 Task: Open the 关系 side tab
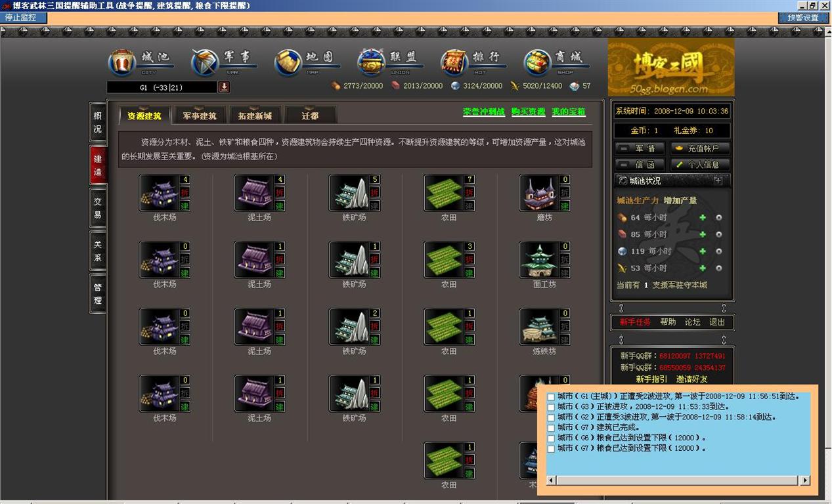[98, 251]
